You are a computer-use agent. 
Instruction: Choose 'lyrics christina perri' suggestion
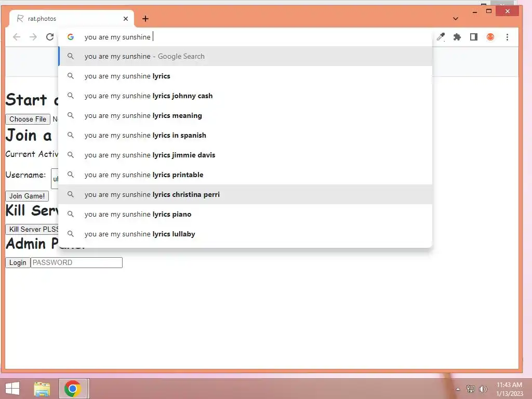246,194
